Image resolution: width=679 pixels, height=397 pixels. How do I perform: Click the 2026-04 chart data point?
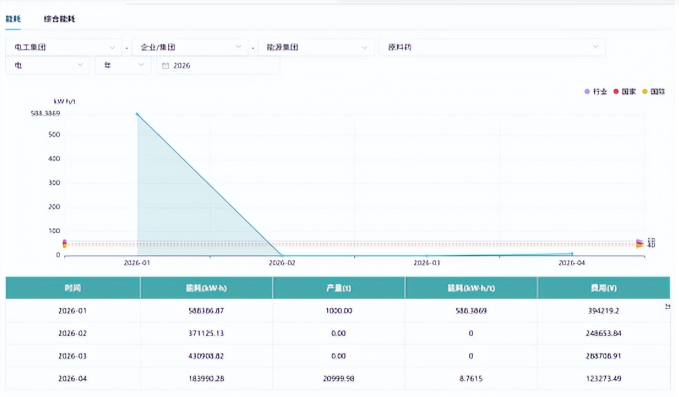[x=572, y=254]
